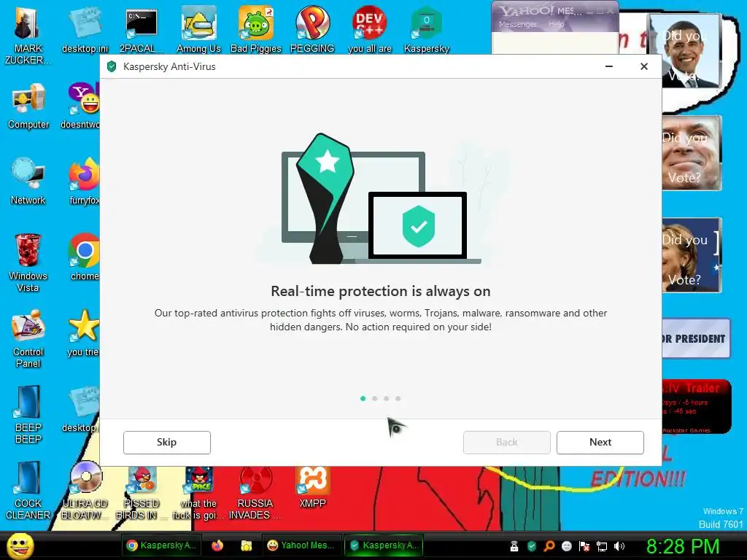
Task: Open the Dev-C++ 'you all are' shortcut
Action: coord(370,30)
